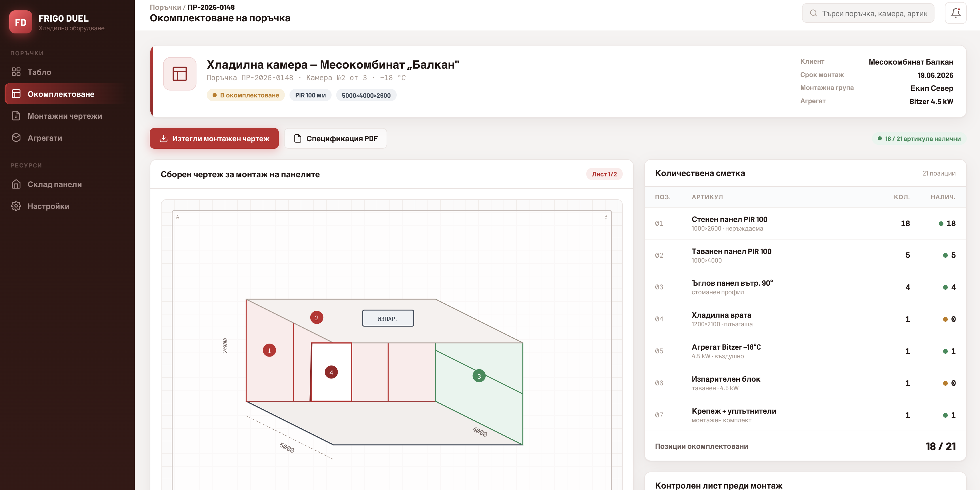The image size is (980, 490).
Task: Click the ИЗПАР. evaporator box in drawing
Action: pos(388,318)
